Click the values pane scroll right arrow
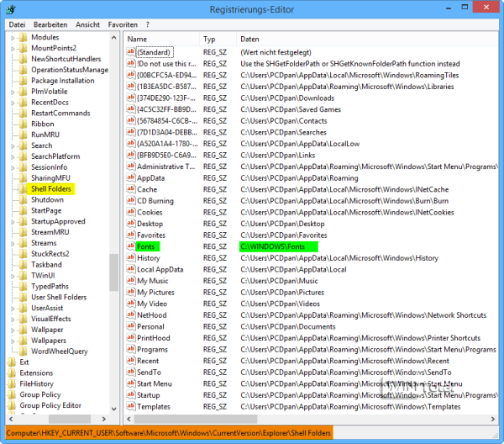The width and height of the screenshot is (504, 444). pos(493,419)
